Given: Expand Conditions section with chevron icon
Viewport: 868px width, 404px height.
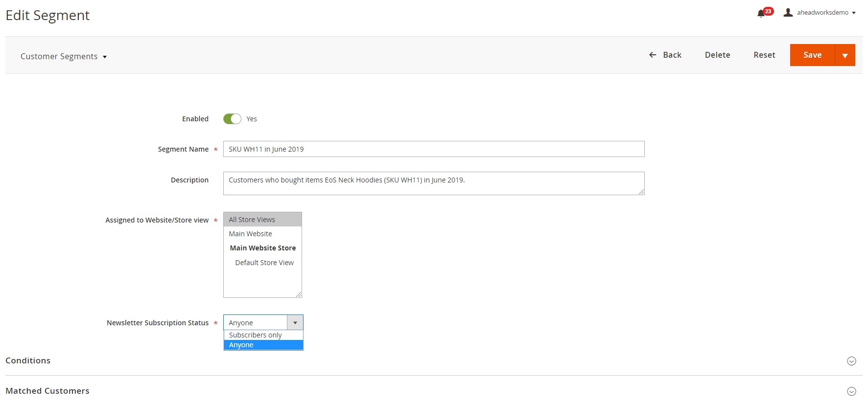Looking at the screenshot, I should [851, 361].
